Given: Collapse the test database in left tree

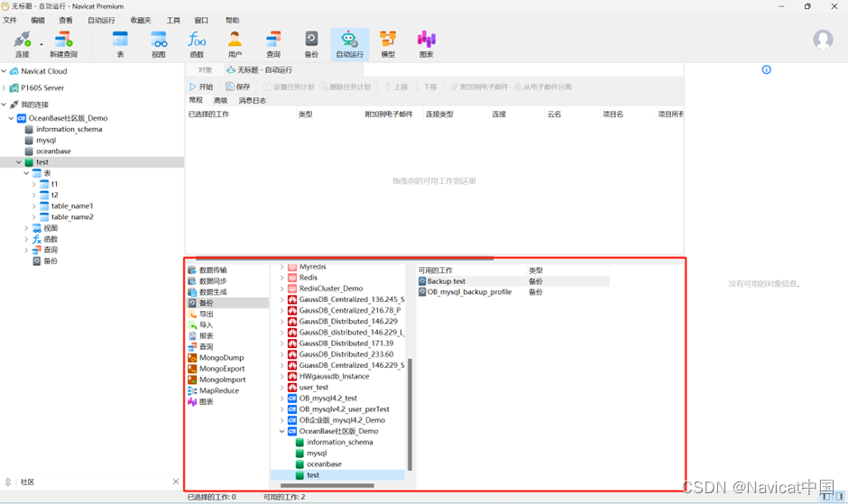Looking at the screenshot, I should click(19, 161).
